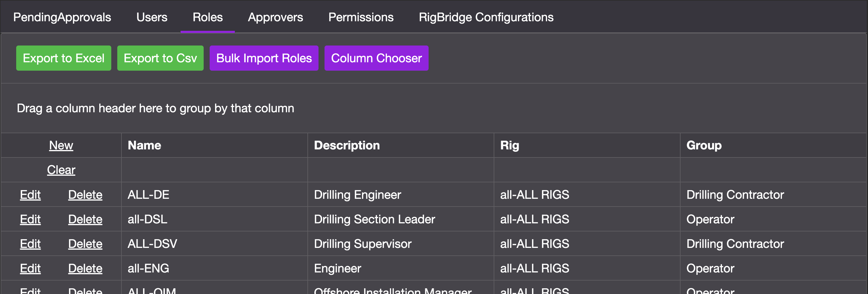
Task: Export the roles list to Csv
Action: (x=160, y=58)
